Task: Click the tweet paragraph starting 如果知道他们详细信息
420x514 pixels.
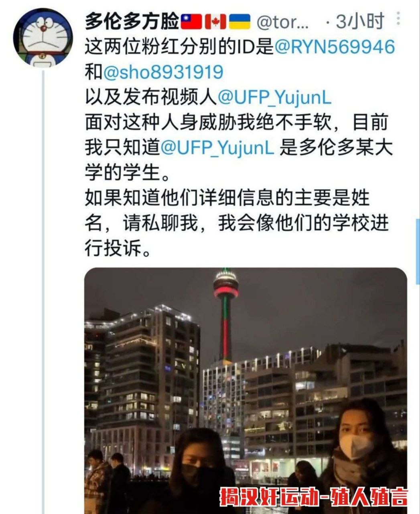Action: [237, 224]
